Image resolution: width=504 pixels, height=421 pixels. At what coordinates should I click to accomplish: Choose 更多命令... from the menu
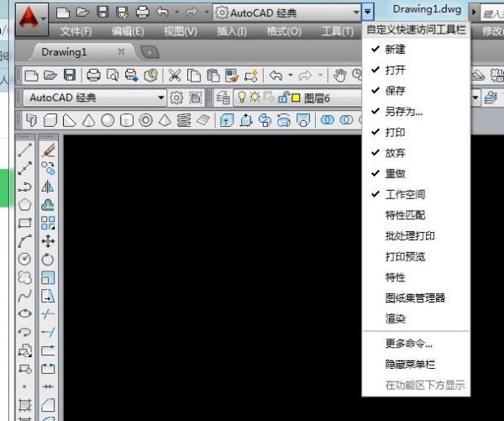pyautogui.click(x=408, y=344)
